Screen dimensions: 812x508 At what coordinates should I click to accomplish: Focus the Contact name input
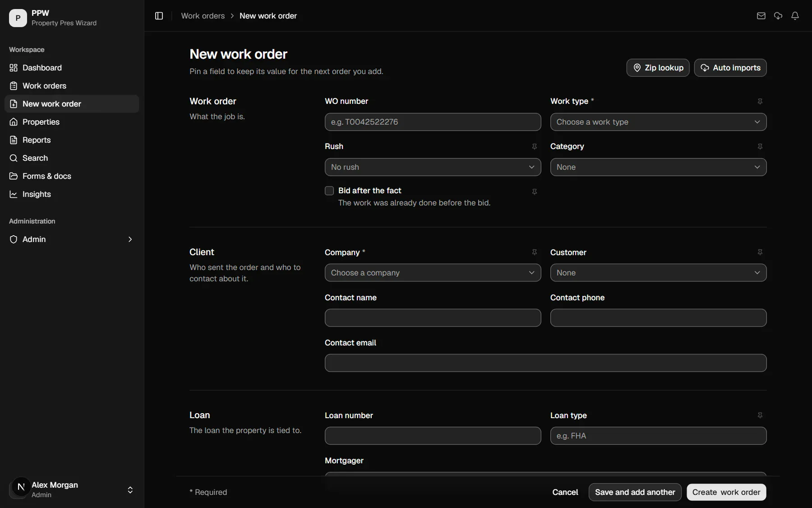coord(433,318)
